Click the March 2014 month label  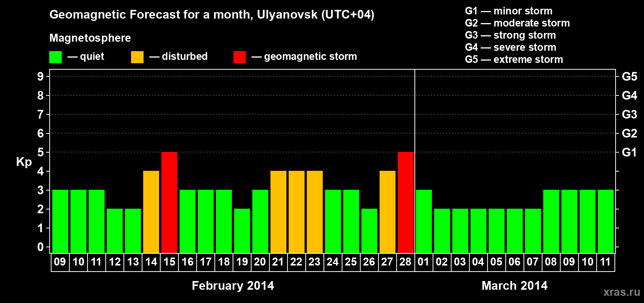[x=514, y=286]
